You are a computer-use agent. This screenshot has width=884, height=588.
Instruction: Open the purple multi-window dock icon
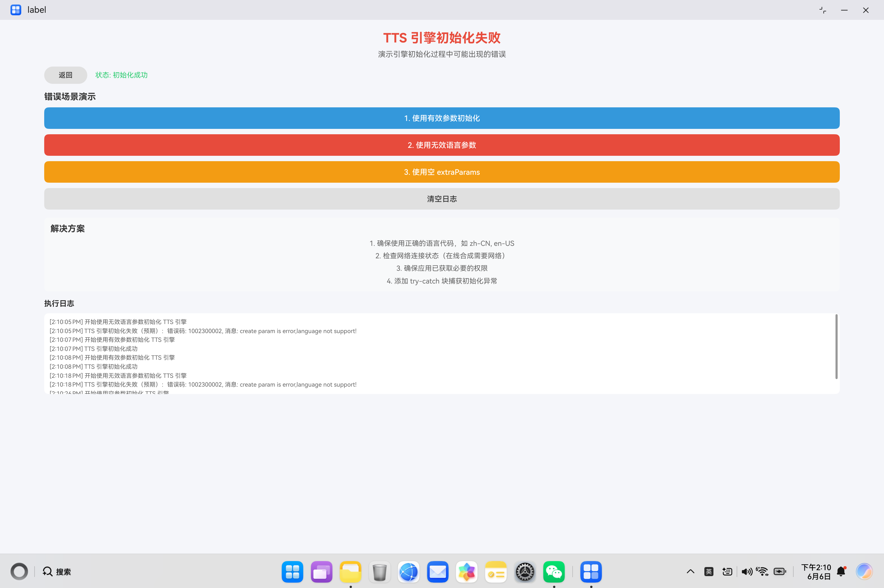click(x=321, y=572)
